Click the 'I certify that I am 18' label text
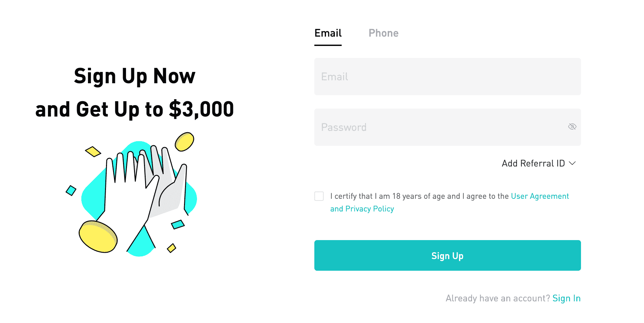Screen dimensions: 644x323 click(419, 196)
